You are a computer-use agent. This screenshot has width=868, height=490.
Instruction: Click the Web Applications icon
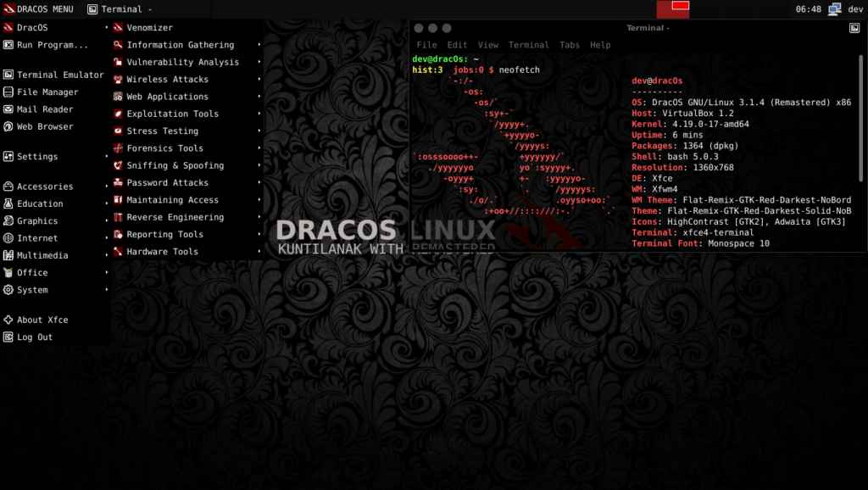(118, 97)
